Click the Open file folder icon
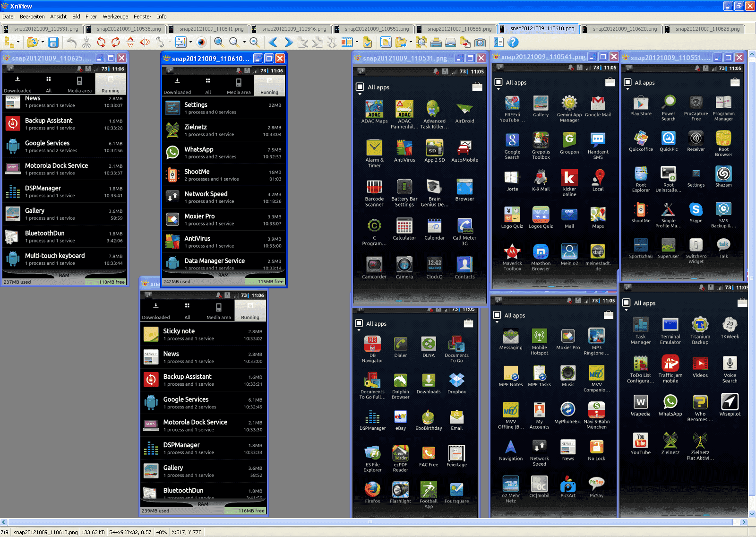Image resolution: width=756 pixels, height=537 pixels. [x=32, y=43]
